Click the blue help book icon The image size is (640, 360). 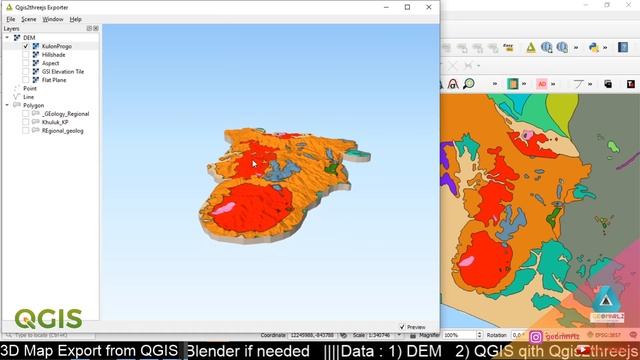pyautogui.click(x=623, y=47)
